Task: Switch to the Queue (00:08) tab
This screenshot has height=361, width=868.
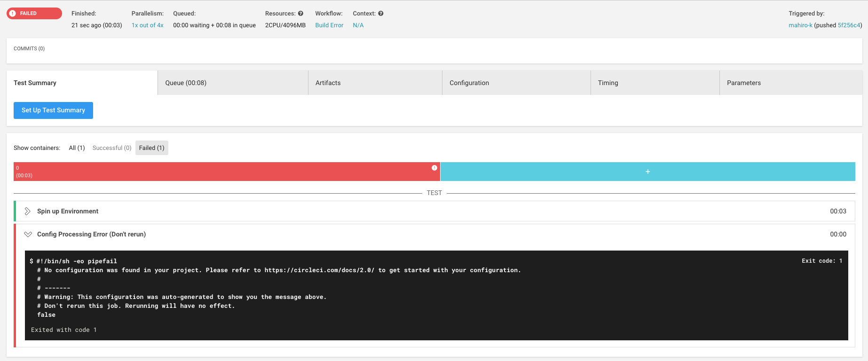Action: click(233, 83)
